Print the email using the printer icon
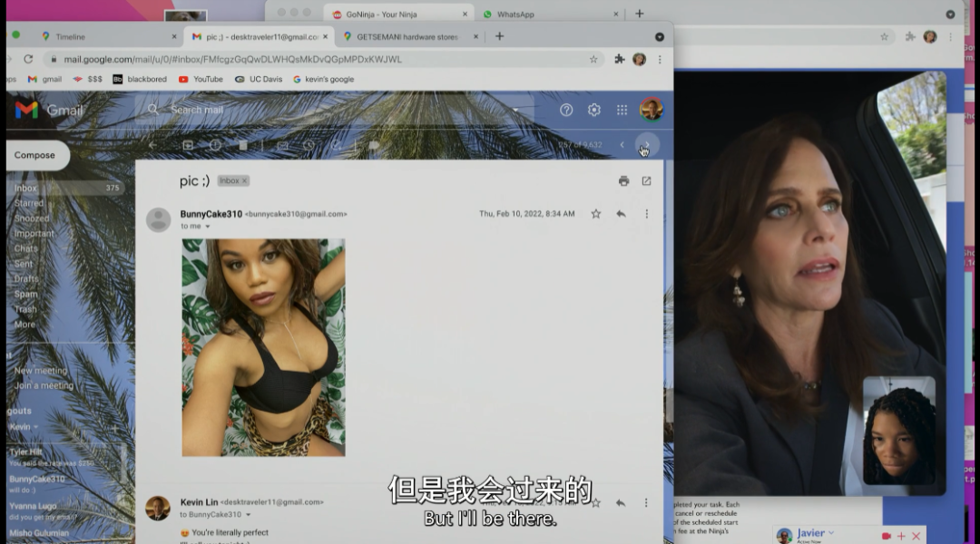 pos(623,181)
